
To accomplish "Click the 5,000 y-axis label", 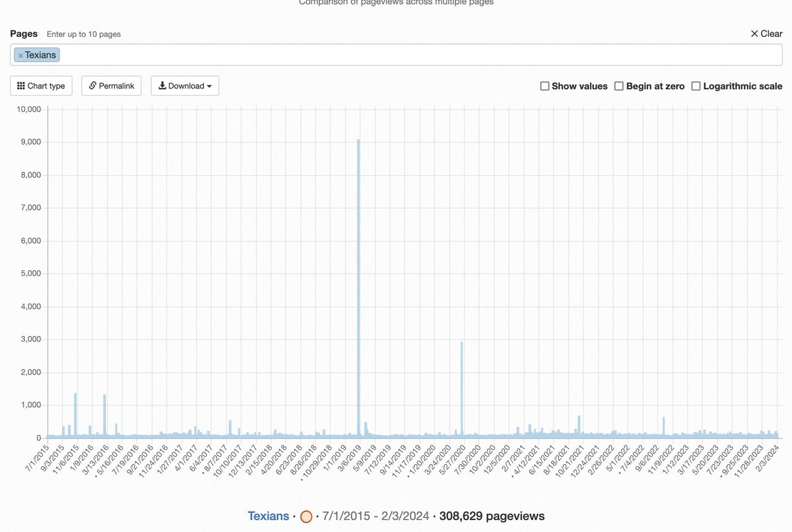I will pos(31,273).
